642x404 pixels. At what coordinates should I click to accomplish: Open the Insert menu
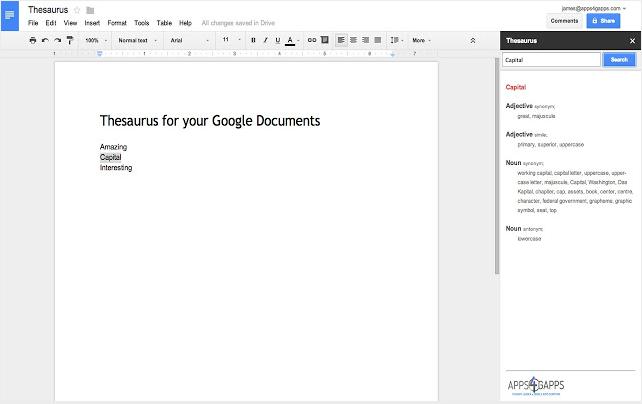(92, 23)
